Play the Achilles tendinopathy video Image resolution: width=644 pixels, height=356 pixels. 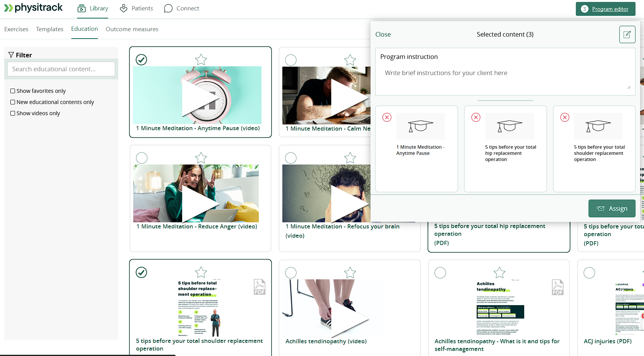point(350,318)
